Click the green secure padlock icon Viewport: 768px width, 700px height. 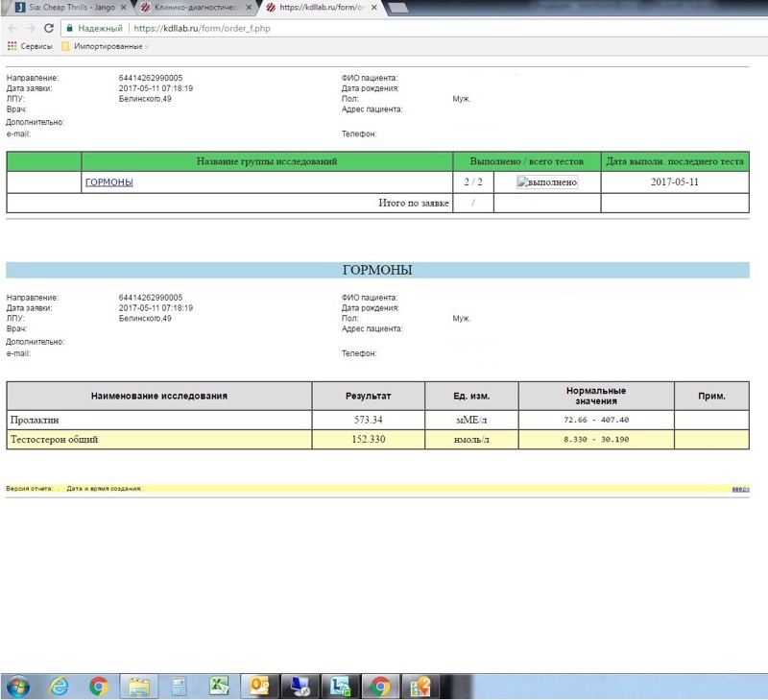[70, 29]
